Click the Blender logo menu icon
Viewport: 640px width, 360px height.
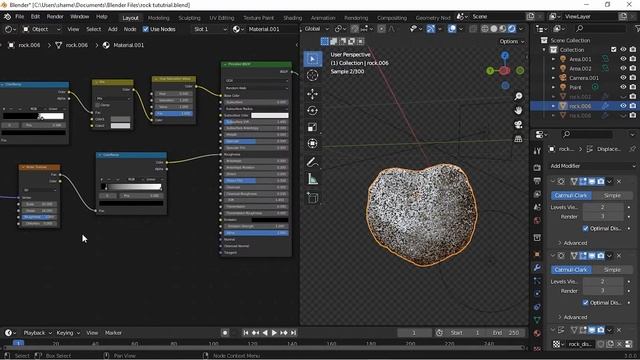(7, 17)
